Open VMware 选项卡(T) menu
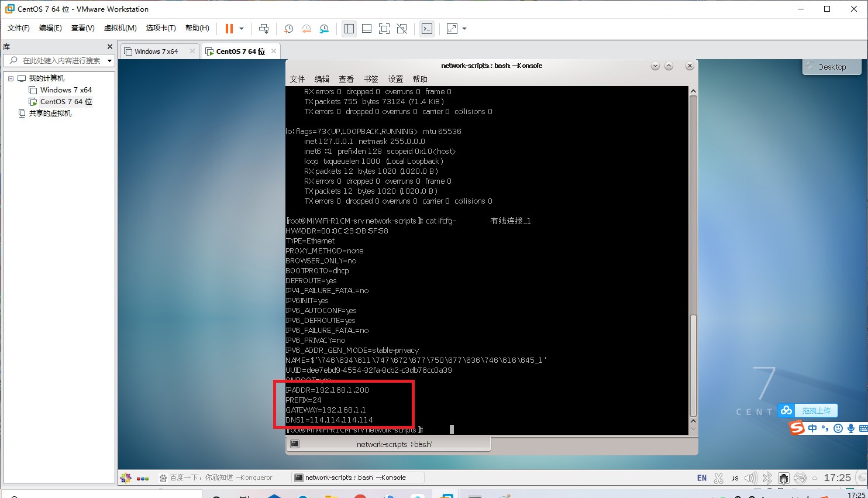This screenshot has height=498, width=868. [161, 28]
